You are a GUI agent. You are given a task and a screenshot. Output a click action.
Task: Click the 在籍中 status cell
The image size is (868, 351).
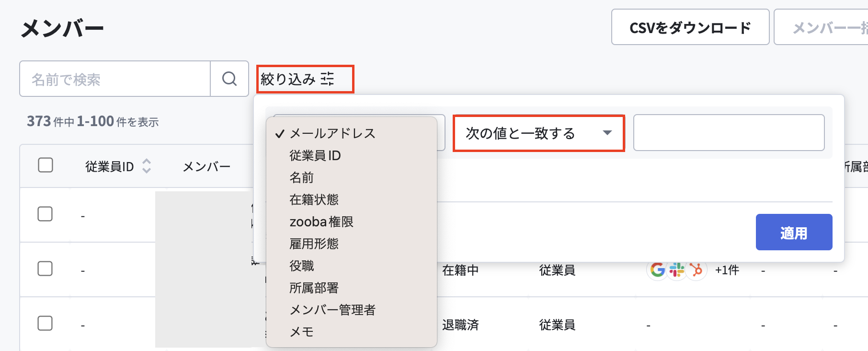click(460, 270)
